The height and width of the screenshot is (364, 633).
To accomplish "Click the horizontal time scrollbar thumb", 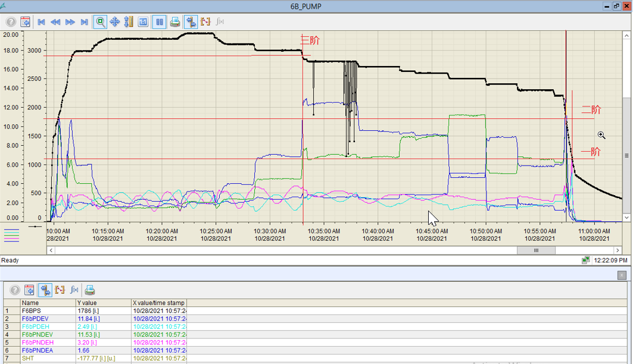I will pos(536,250).
